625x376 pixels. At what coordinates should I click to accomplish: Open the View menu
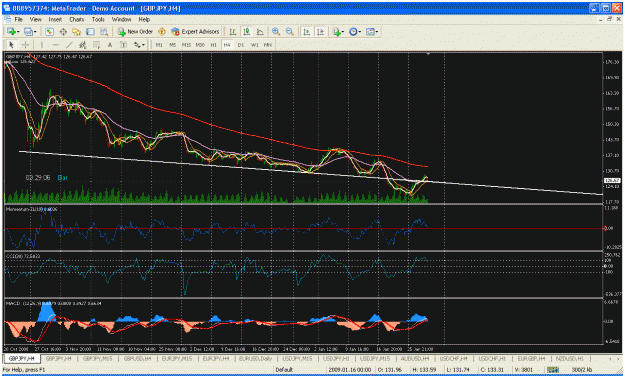pos(35,19)
